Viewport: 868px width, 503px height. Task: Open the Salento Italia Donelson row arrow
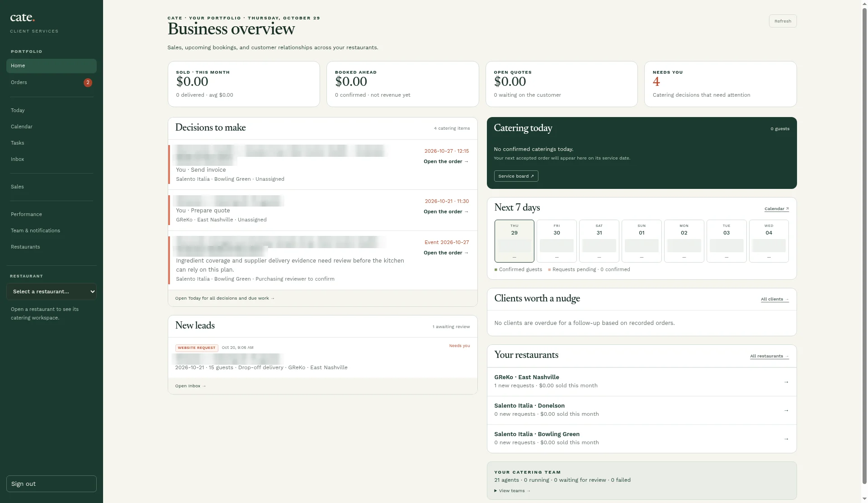coord(786,410)
